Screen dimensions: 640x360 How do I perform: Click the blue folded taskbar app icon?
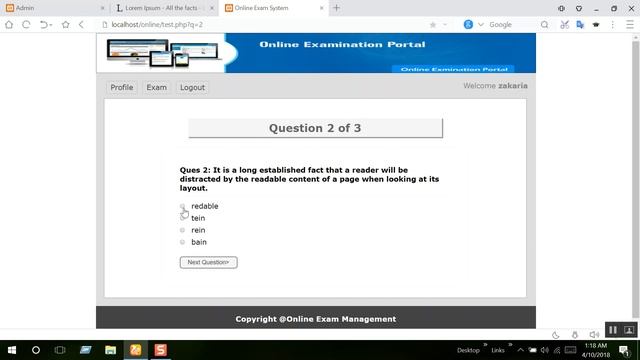coord(85,350)
